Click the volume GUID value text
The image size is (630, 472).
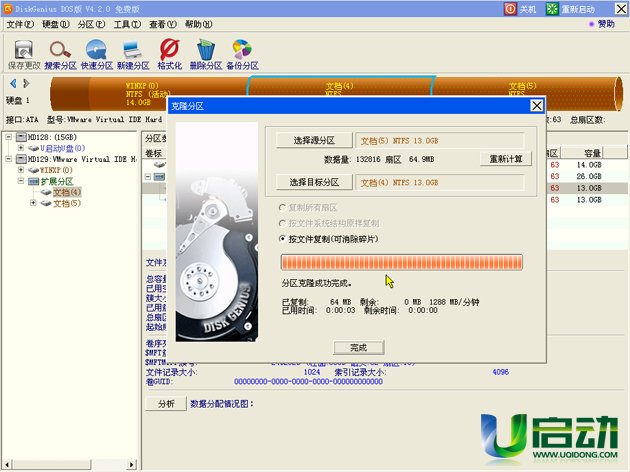(x=308, y=381)
